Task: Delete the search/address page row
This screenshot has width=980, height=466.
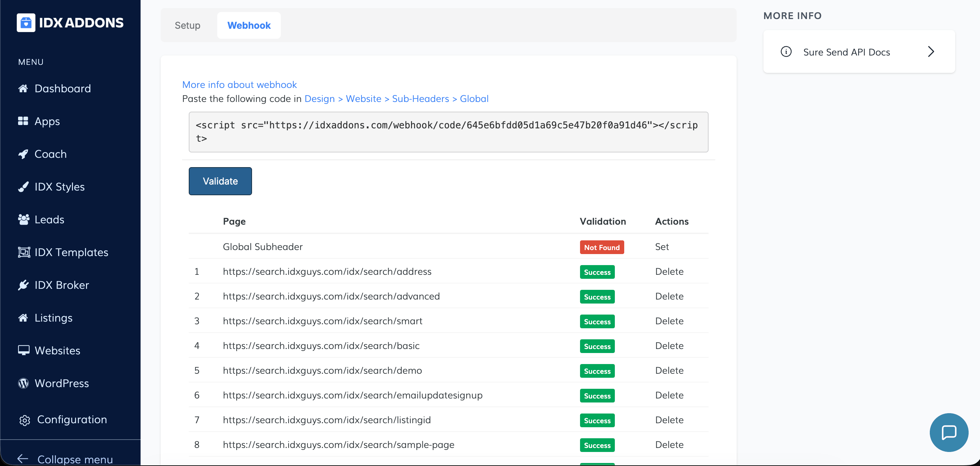Action: click(x=669, y=271)
